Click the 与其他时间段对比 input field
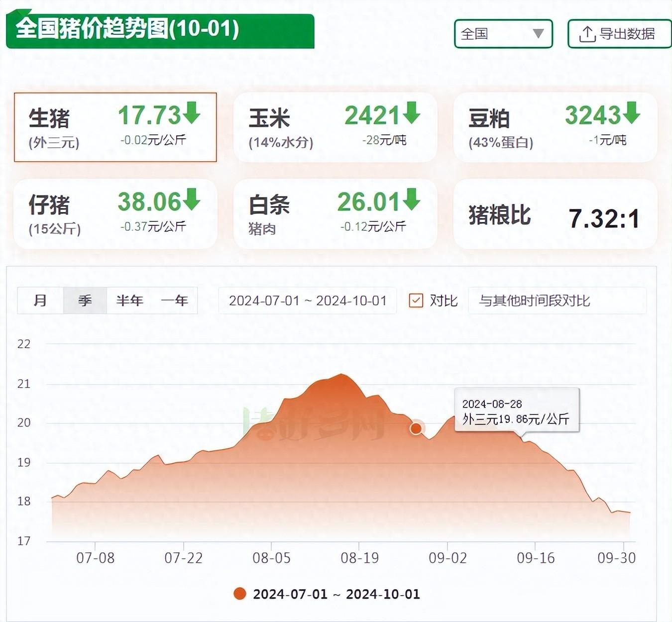The height and width of the screenshot is (622, 672). [x=557, y=301]
